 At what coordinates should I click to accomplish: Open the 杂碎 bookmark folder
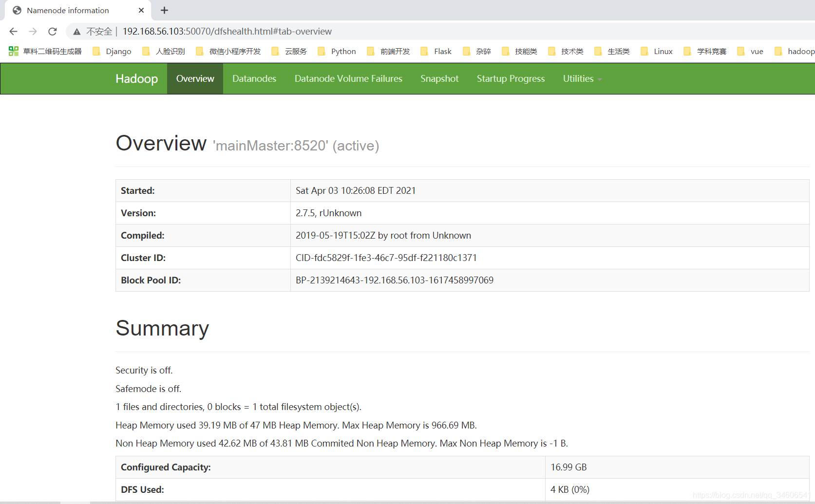coord(477,51)
